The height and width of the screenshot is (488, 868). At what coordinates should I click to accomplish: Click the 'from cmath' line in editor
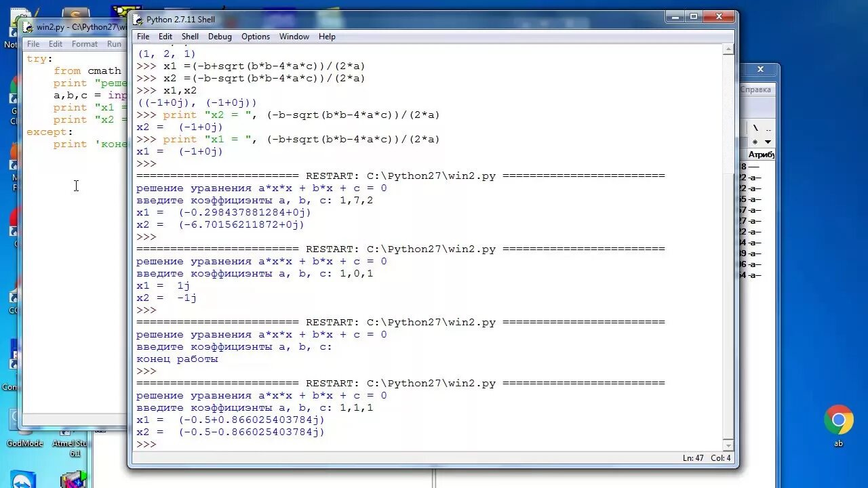tap(87, 71)
